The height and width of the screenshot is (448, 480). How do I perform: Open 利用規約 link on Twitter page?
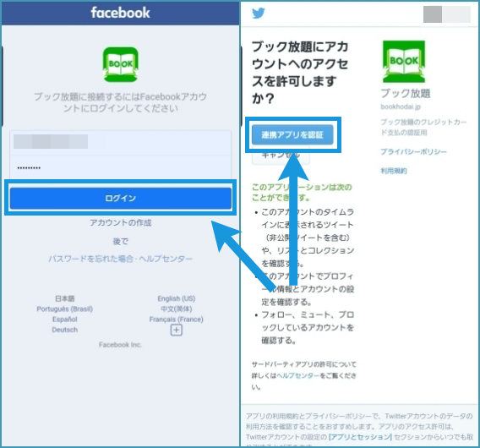pyautogui.click(x=394, y=171)
